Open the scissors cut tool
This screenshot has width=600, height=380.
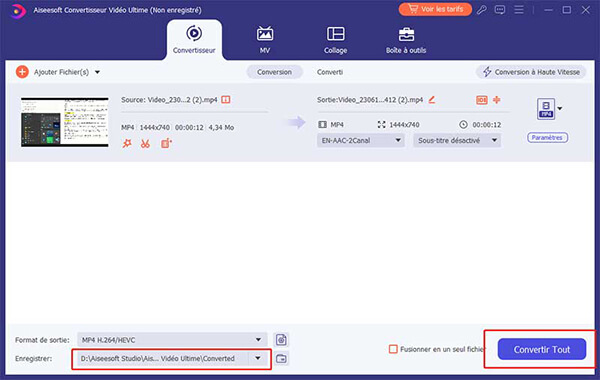click(145, 144)
